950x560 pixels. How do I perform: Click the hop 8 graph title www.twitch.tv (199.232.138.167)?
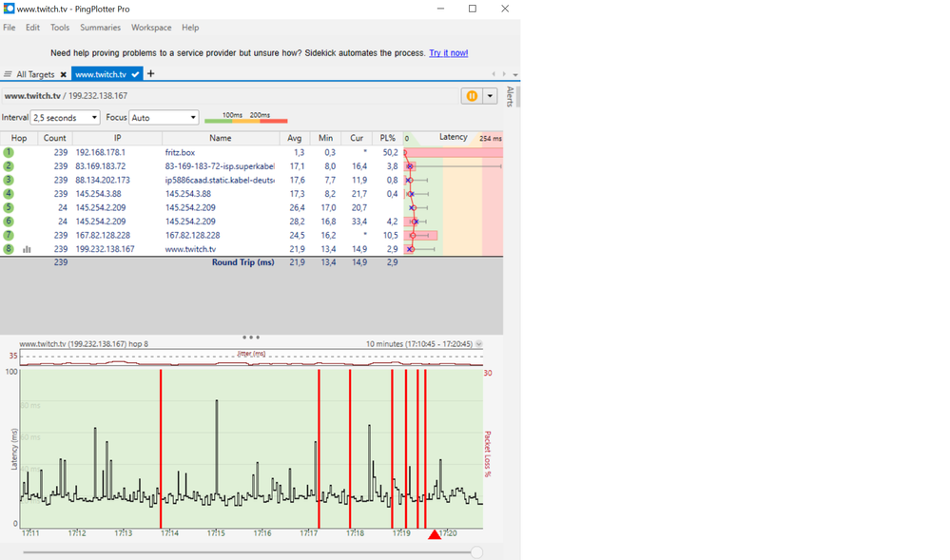coord(84,343)
